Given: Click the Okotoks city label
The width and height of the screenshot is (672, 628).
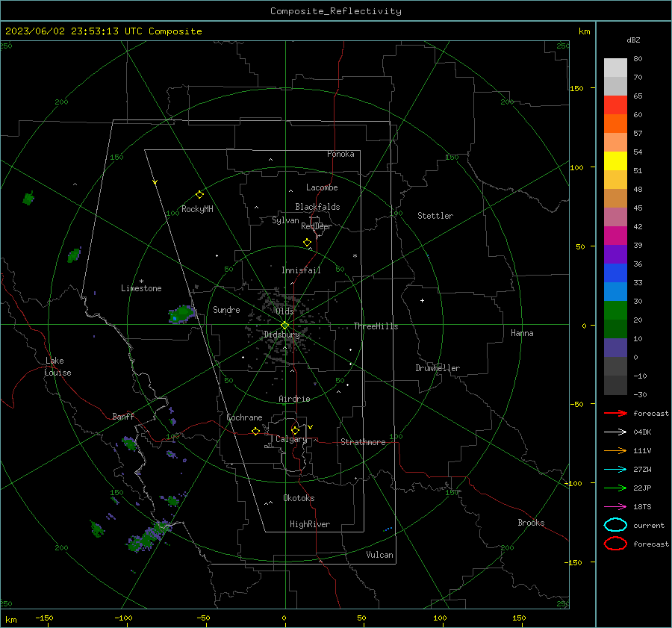Looking at the screenshot, I should (x=299, y=498).
